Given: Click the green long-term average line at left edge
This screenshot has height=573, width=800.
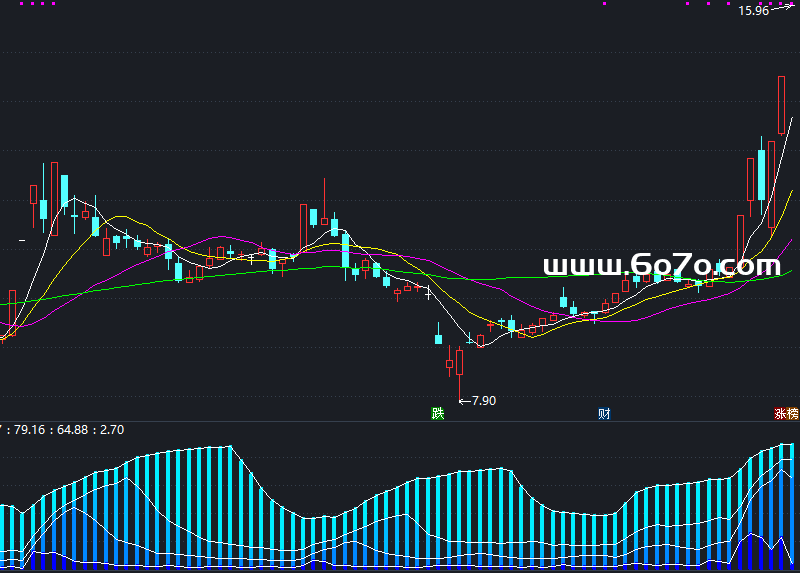Looking at the screenshot, I should coord(6,302).
